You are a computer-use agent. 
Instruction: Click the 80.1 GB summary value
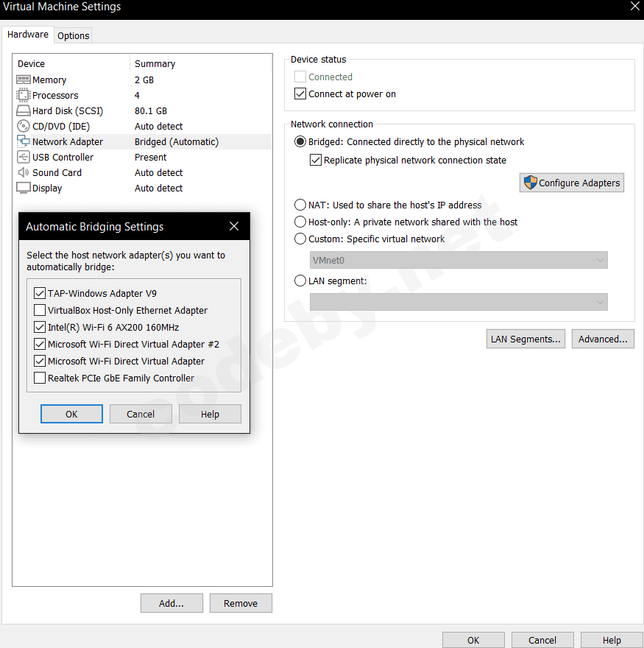151,110
